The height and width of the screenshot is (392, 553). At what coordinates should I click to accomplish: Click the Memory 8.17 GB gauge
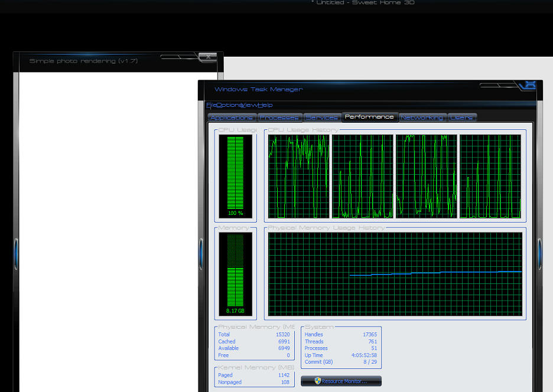(235, 274)
